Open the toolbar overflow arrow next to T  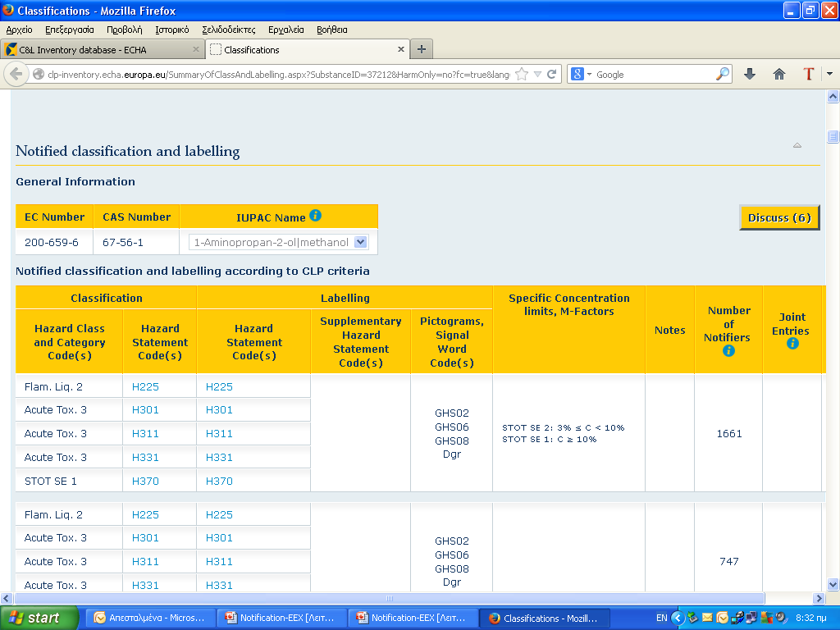(830, 74)
